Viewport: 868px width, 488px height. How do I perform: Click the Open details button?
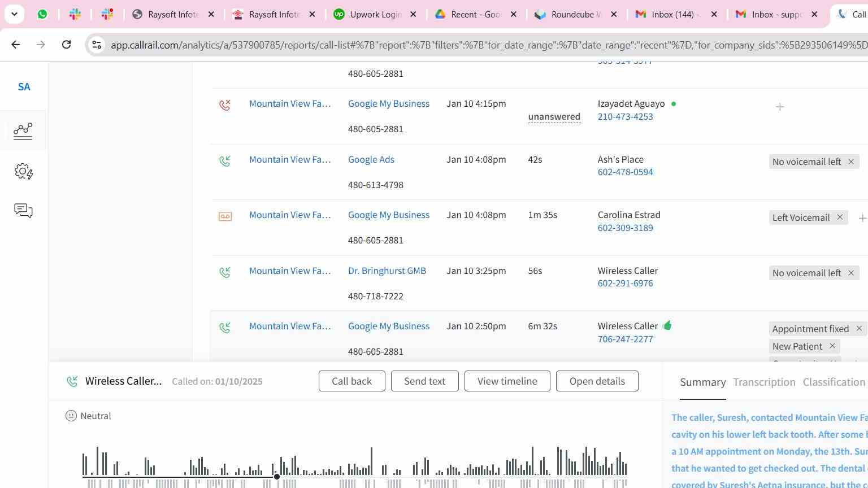point(597,381)
